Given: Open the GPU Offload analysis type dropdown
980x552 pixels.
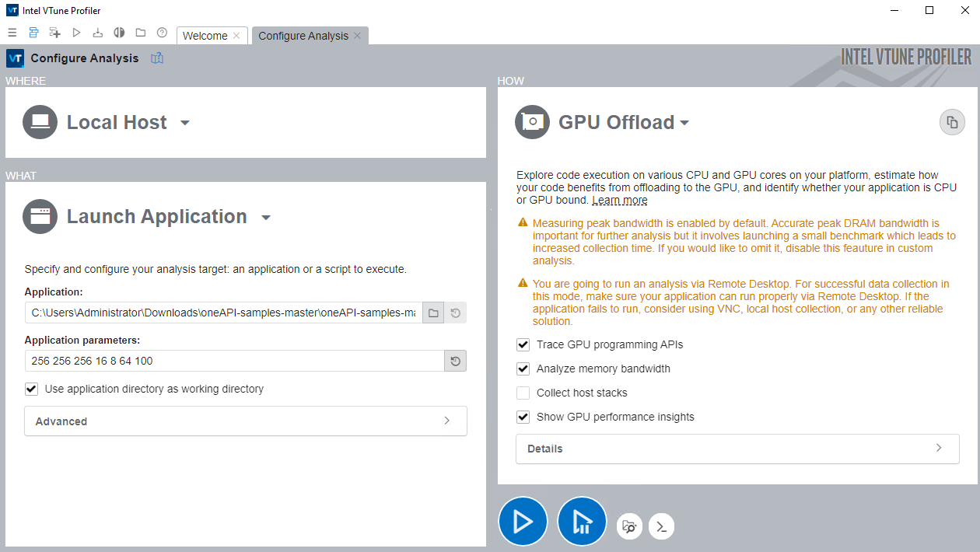Looking at the screenshot, I should point(684,123).
